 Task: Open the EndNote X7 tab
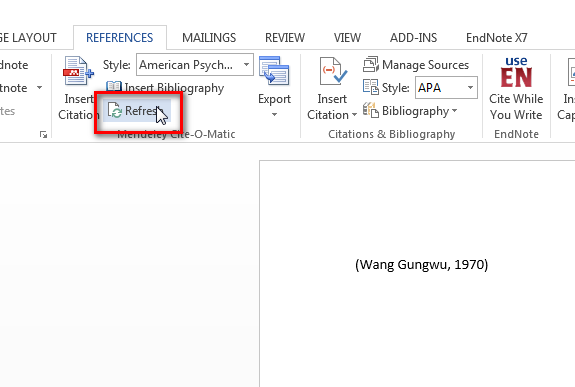[x=497, y=38]
